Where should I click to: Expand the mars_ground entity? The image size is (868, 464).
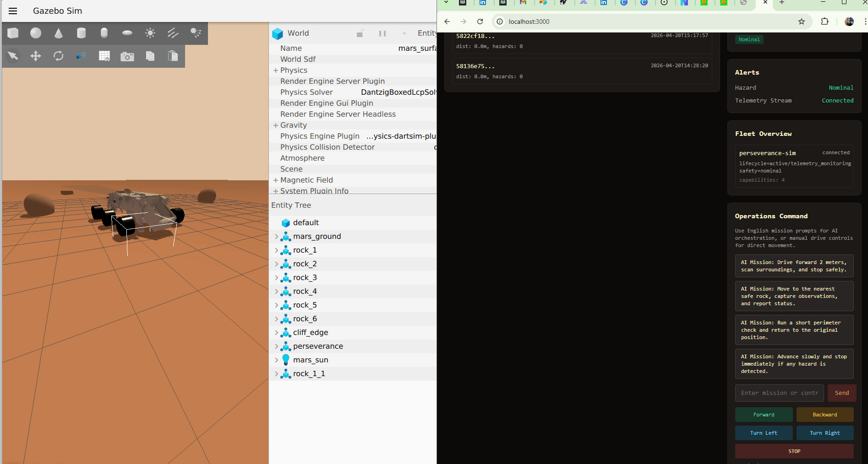point(276,237)
